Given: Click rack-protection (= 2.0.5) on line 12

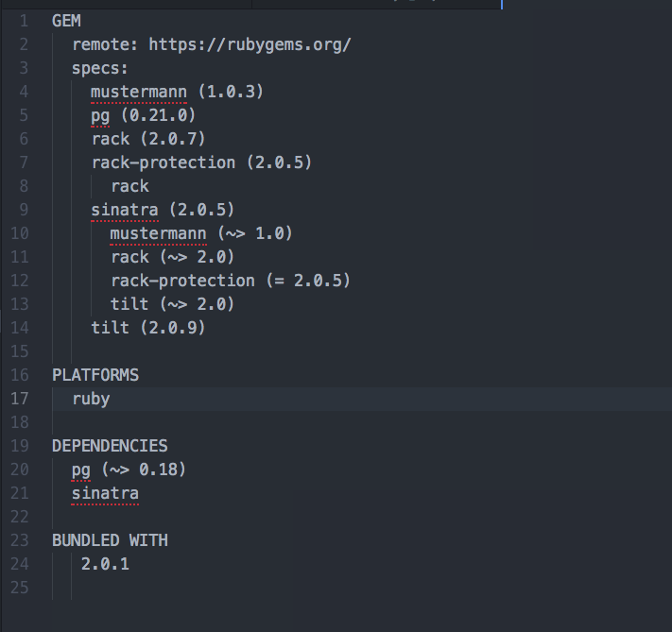Looking at the screenshot, I should coord(231,281).
